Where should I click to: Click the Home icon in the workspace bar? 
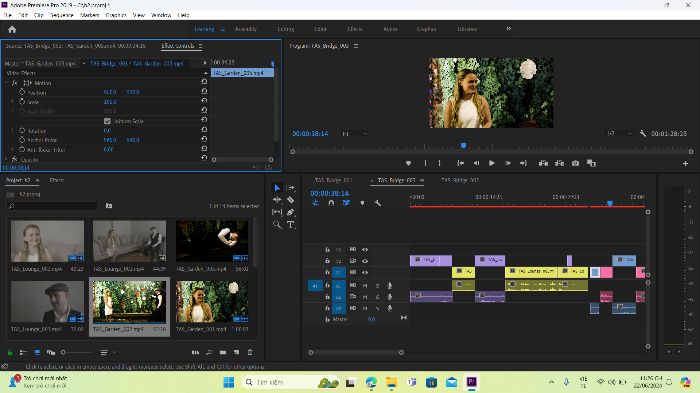pos(12,29)
